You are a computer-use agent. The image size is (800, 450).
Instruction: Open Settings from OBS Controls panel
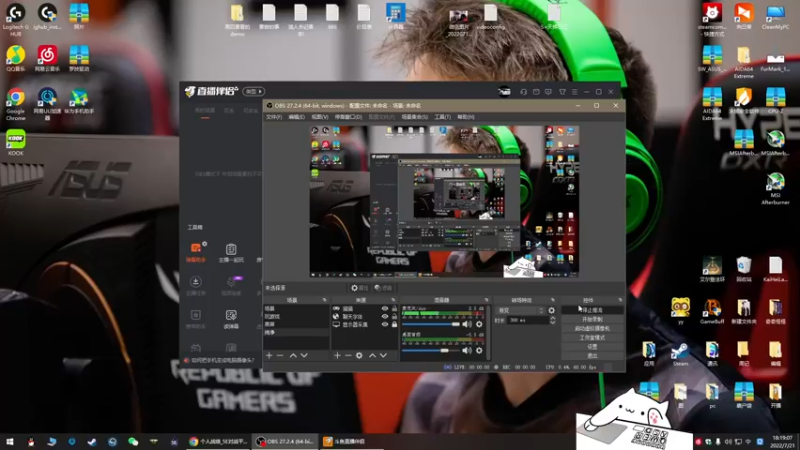click(x=592, y=347)
